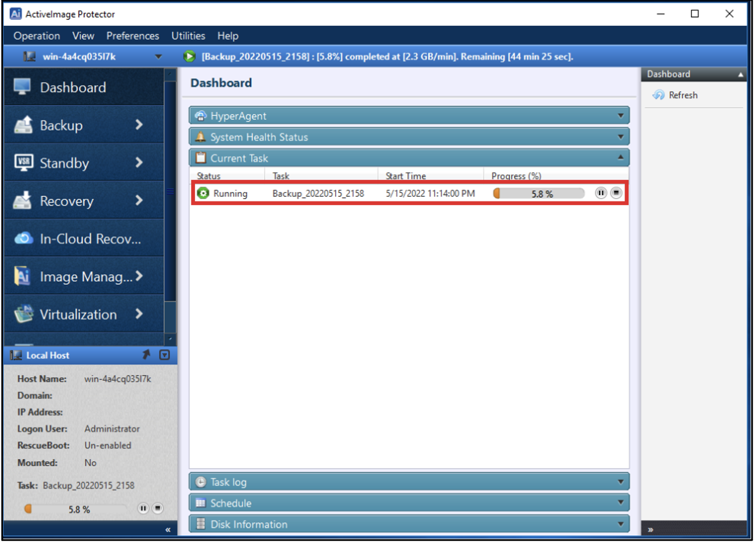Click the Running status text

tap(231, 193)
